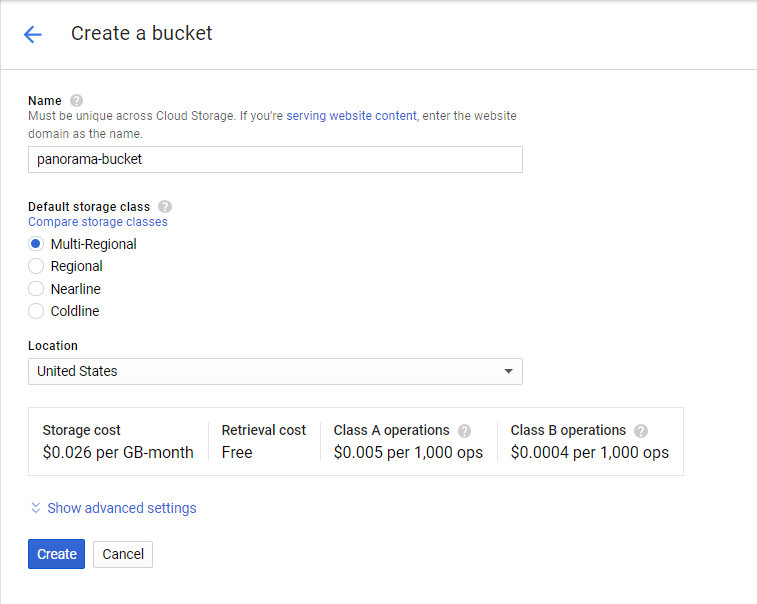Viewport: 757px width, 604px height.
Task: Click the Location dropdown arrow
Action: 508,371
